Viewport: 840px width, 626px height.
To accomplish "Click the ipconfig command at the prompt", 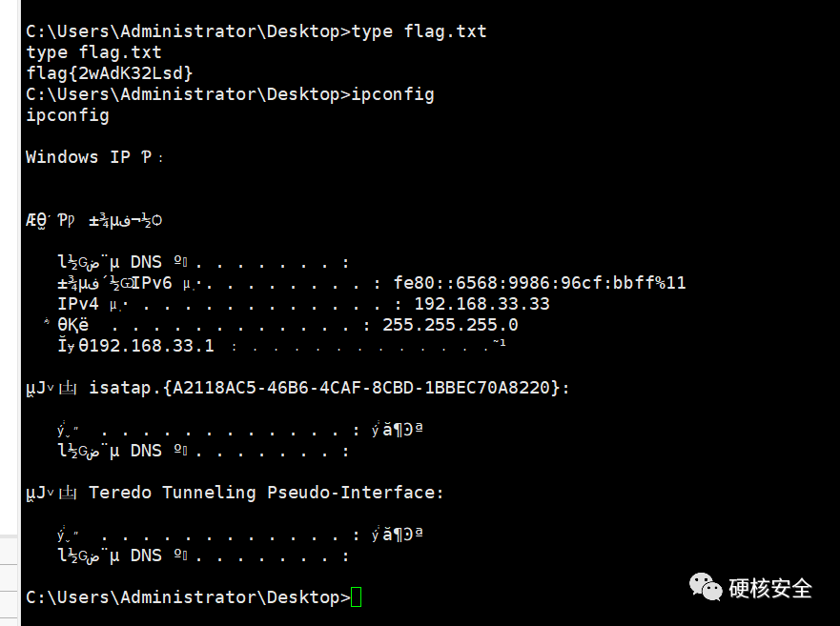I will [x=393, y=94].
